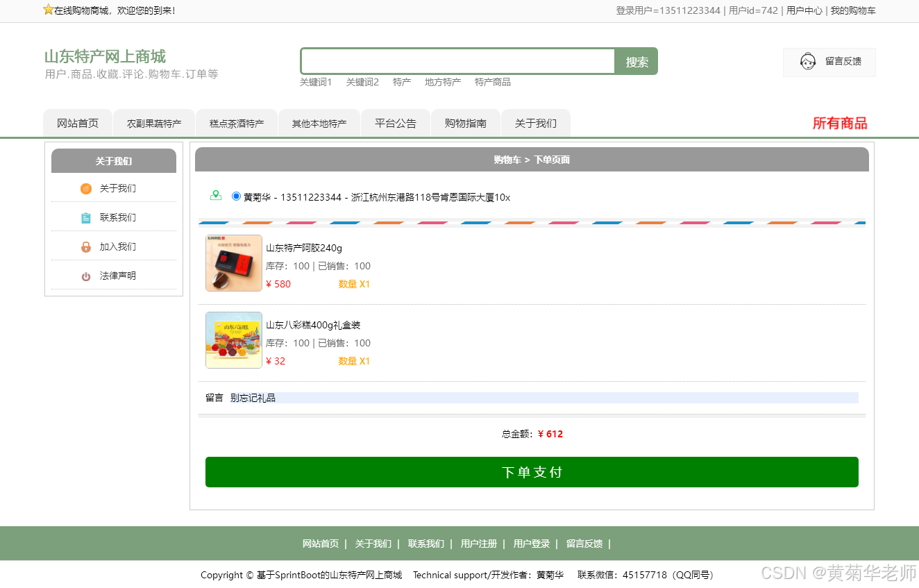Click the footer 用户登录 link
Screen dimensions: 919x588
coord(532,544)
